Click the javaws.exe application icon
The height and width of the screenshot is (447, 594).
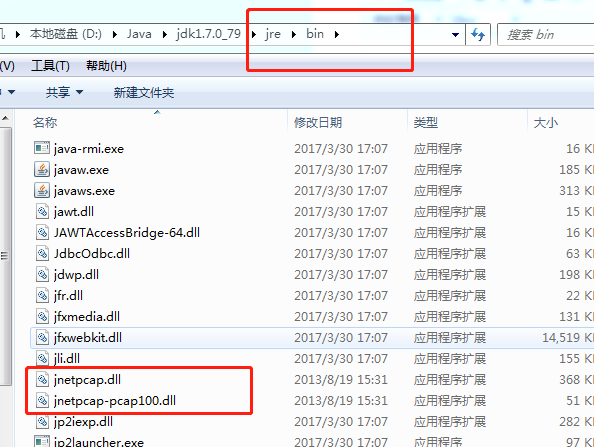(x=42, y=191)
